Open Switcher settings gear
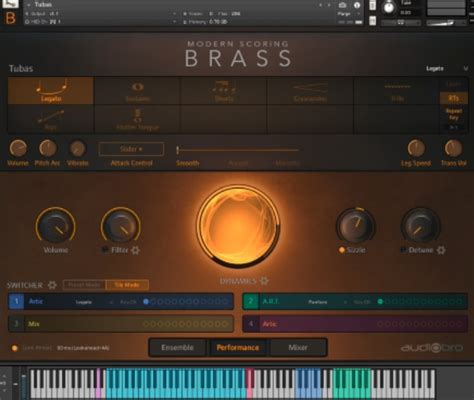Image resolution: width=474 pixels, height=400 pixels. 52,285
